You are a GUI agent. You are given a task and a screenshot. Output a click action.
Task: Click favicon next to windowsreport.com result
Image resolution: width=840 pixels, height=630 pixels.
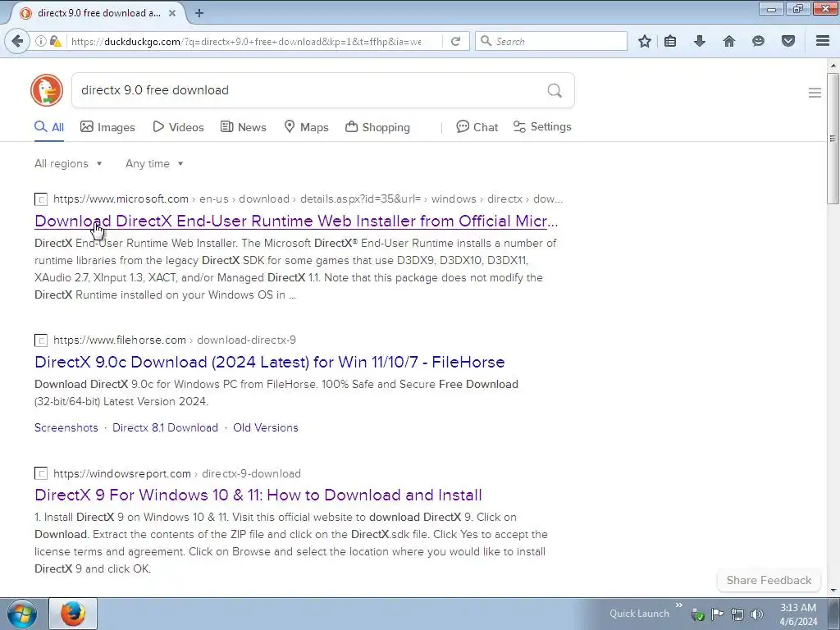pyautogui.click(x=41, y=473)
